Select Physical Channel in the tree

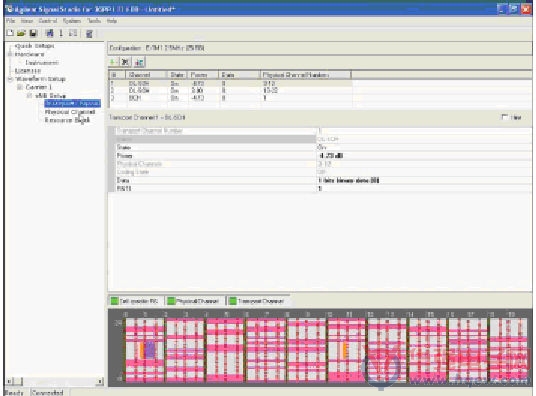[70, 112]
